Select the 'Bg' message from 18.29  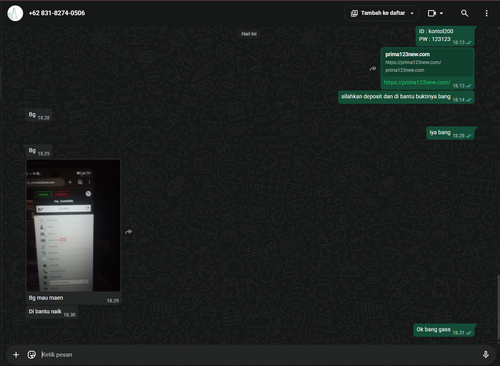tap(39, 151)
